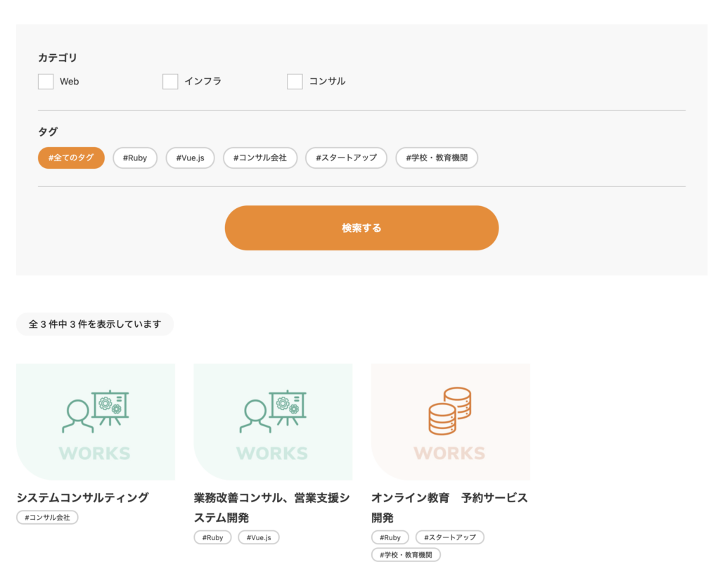Click the database coins icon on オンライン教育 card
720x588 pixels.
(x=450, y=411)
